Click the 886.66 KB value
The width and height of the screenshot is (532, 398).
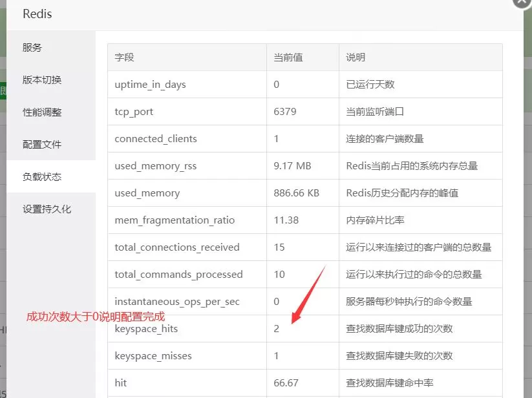[296, 193]
